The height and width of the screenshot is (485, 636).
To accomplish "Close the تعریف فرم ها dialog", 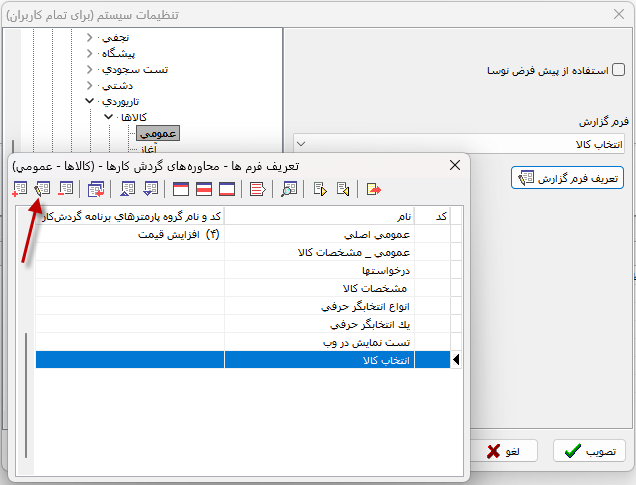I will pos(455,165).
